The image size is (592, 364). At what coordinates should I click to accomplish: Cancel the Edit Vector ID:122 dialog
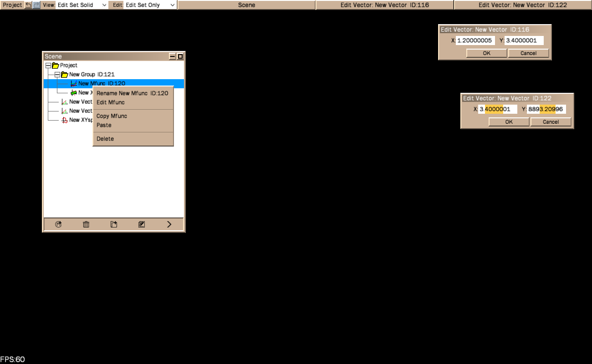(x=551, y=122)
